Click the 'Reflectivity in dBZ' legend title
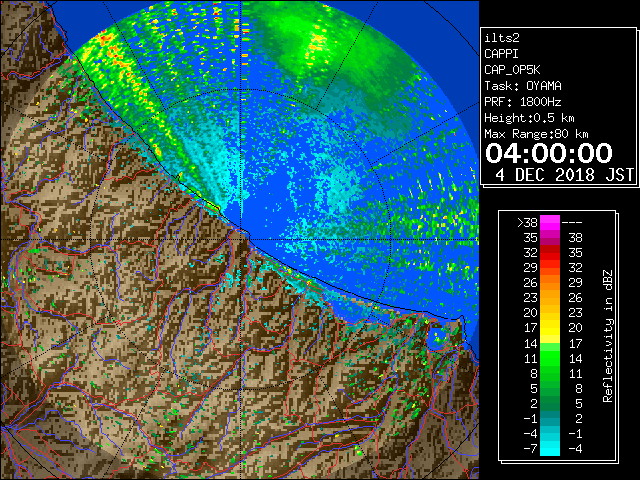640x480 pixels. pyautogui.click(x=608, y=336)
